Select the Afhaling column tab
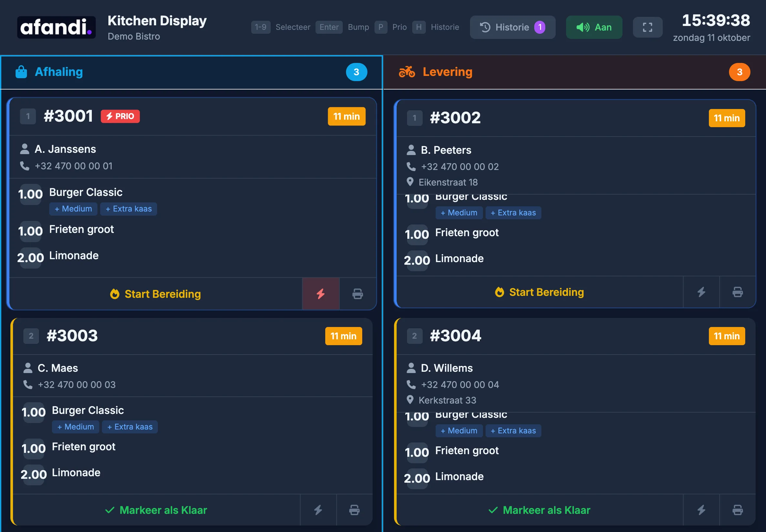 click(x=192, y=72)
